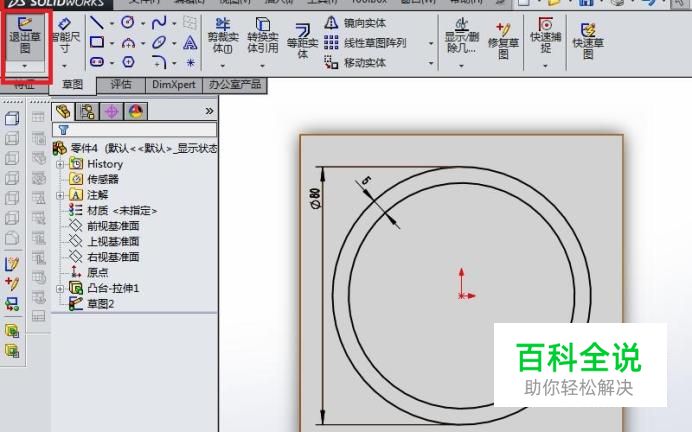Select the Rectangle sketch tool
Image resolution: width=692 pixels, height=432 pixels.
(x=97, y=42)
